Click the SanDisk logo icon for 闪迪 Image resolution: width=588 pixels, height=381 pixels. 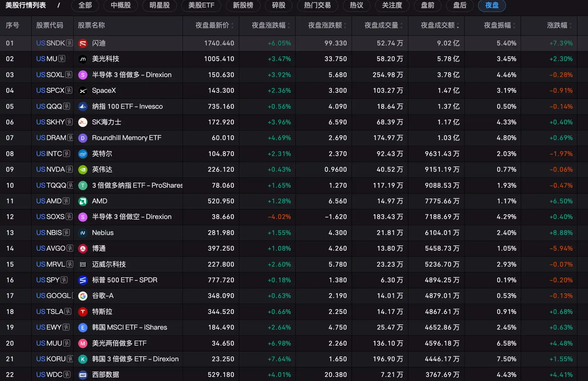point(83,43)
